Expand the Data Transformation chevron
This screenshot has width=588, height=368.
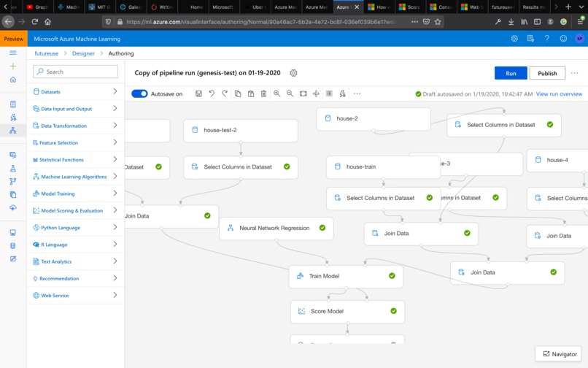coord(115,125)
